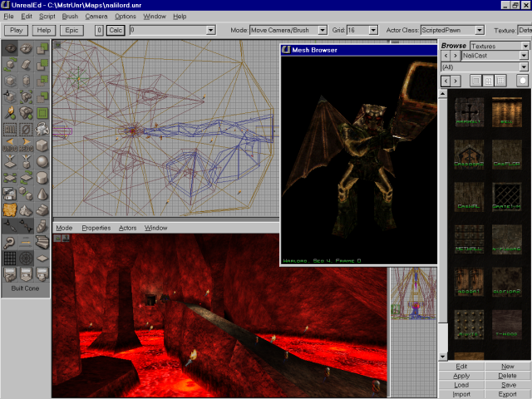This screenshot has width=532, height=399.
Task: Open the viewport's Actors menu
Action: 127,228
